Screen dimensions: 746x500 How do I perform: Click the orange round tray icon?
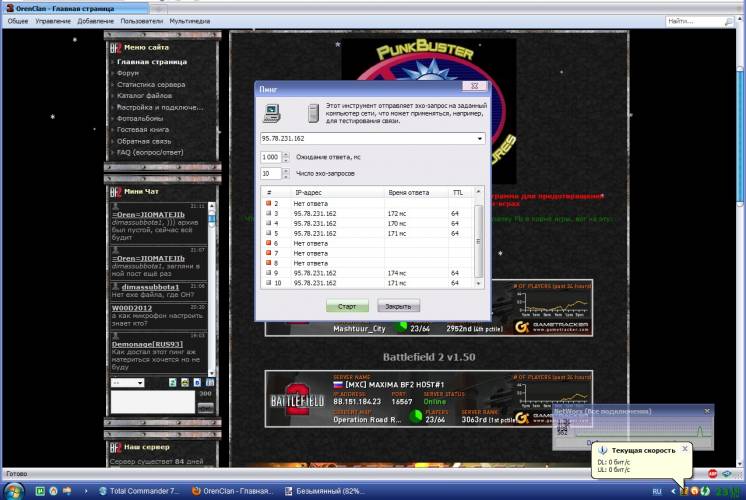pyautogui.click(x=695, y=491)
